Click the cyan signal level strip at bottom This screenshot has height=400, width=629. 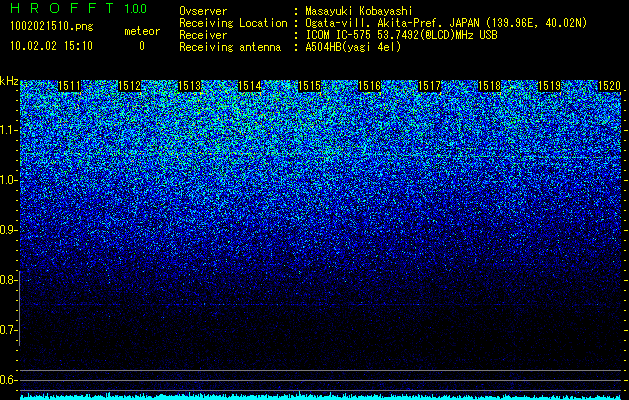pos(323,397)
